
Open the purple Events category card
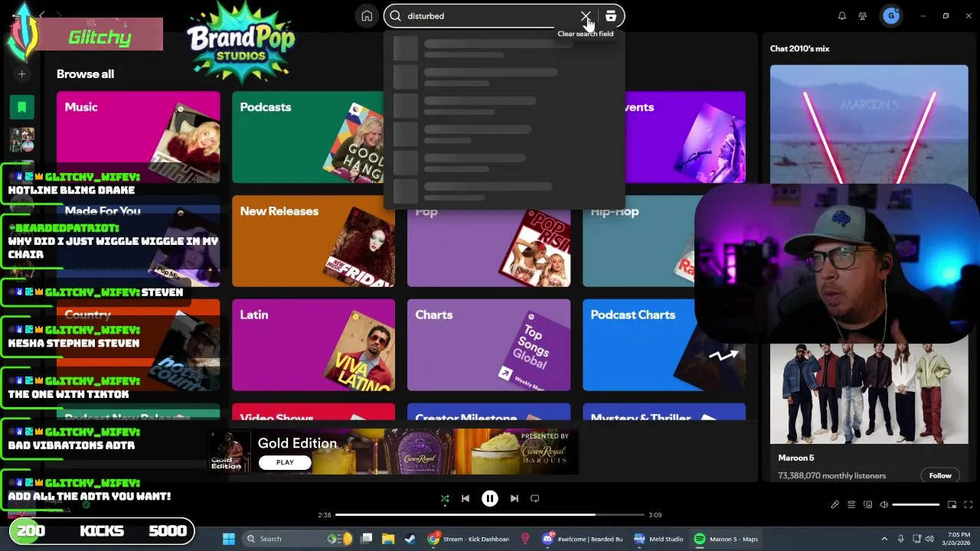(685, 137)
